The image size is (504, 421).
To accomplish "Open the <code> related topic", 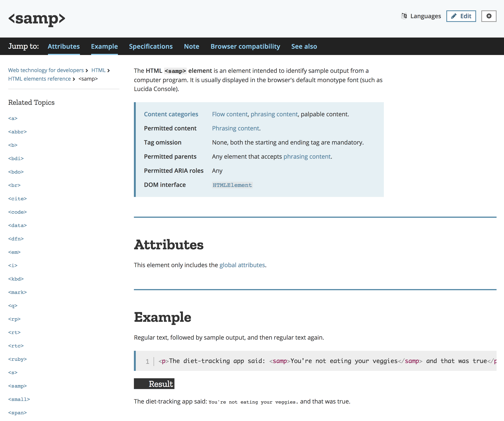I will (x=17, y=212).
